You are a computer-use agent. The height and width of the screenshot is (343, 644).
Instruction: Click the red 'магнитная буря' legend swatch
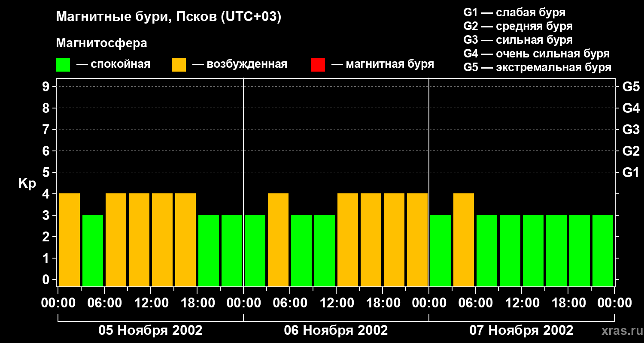click(x=318, y=65)
